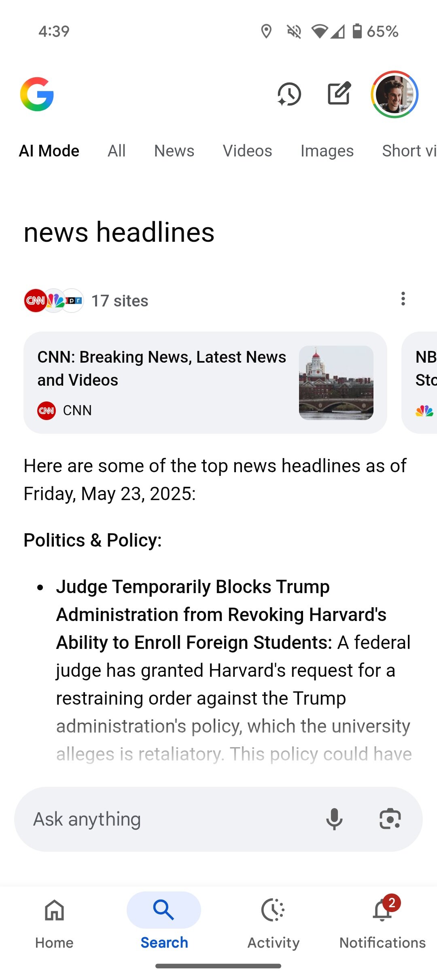This screenshot has height=980, width=437.
Task: Open the CNN Breaking News source card
Action: point(162,382)
